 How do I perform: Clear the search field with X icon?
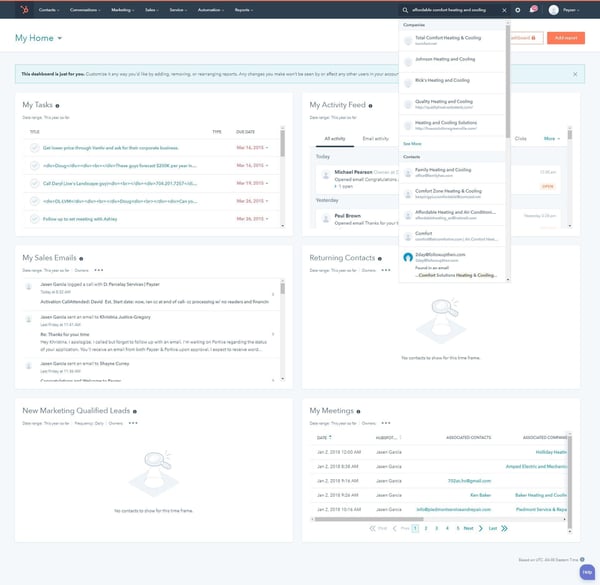[x=504, y=10]
